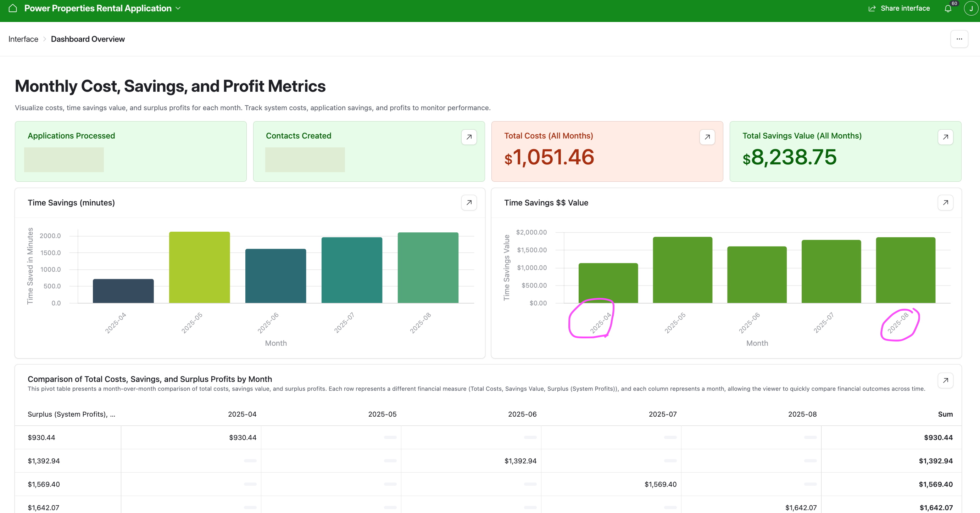
Task: Open the notifications bell icon
Action: [948, 9]
